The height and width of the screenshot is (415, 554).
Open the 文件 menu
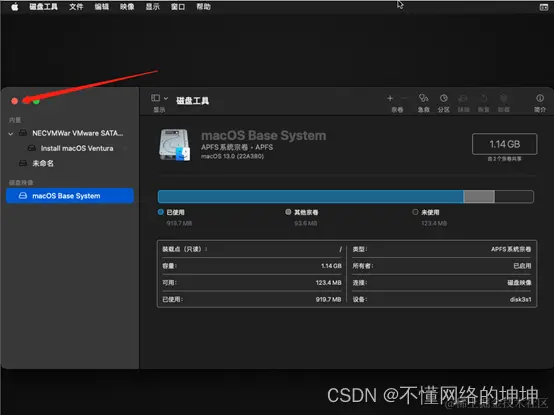click(76, 7)
